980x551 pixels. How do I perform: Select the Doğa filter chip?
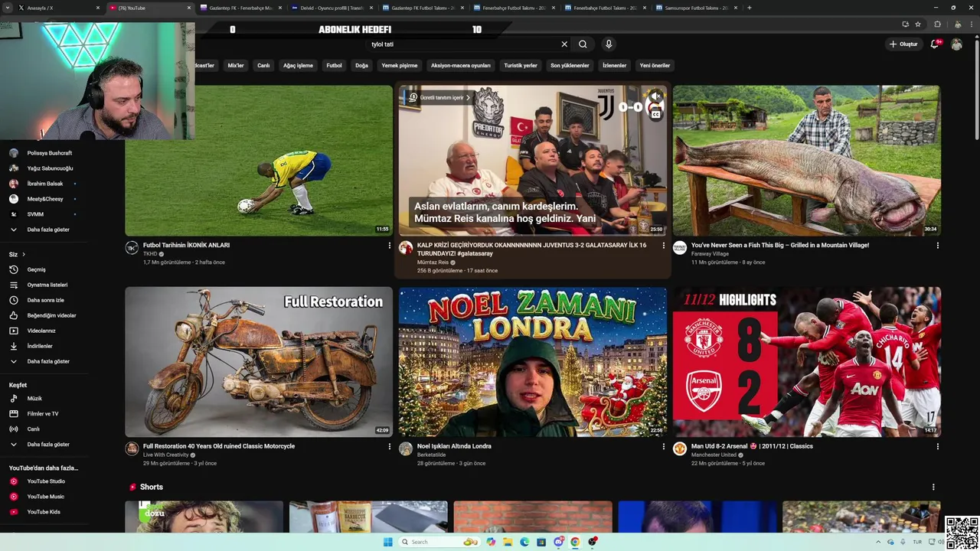click(362, 66)
